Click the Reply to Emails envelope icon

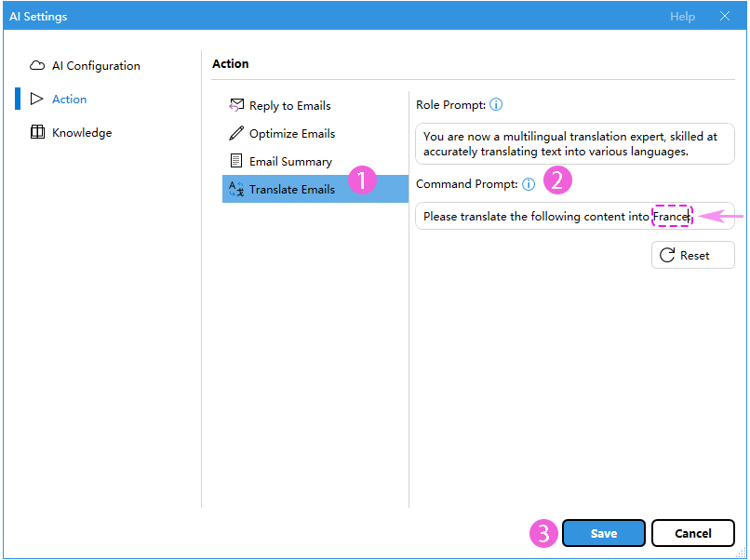click(x=236, y=105)
